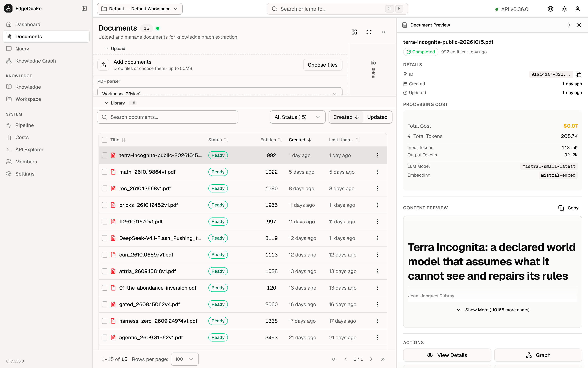Open the user account profile icon
The width and height of the screenshot is (588, 368).
[x=578, y=9]
